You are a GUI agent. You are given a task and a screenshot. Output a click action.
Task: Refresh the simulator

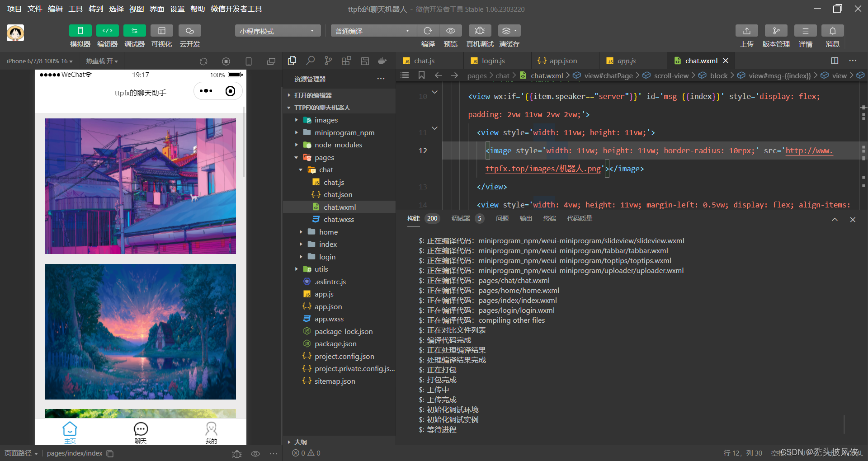(203, 61)
